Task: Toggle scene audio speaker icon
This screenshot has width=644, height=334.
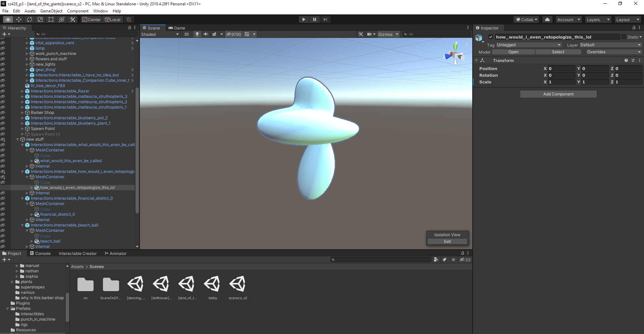Action: tap(206, 34)
